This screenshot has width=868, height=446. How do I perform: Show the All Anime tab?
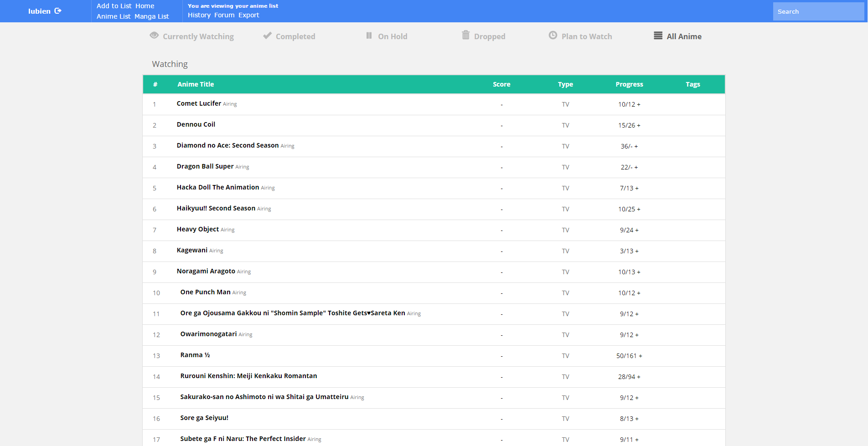tap(684, 36)
